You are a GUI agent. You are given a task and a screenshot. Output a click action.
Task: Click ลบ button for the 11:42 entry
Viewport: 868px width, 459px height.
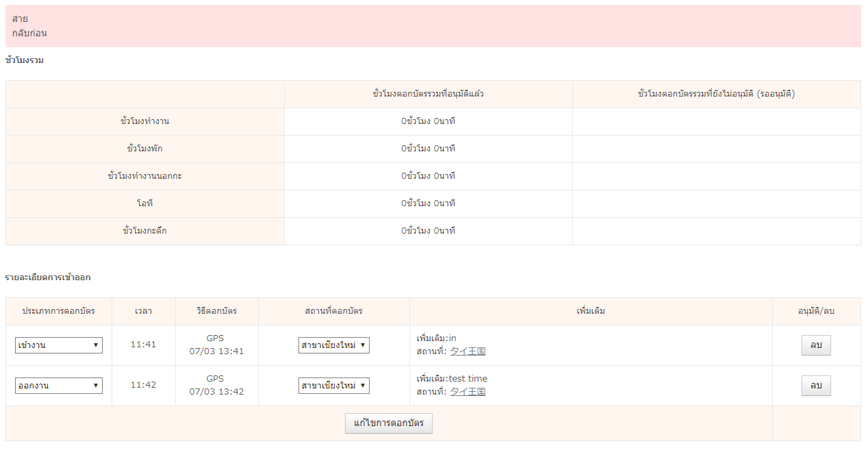816,386
